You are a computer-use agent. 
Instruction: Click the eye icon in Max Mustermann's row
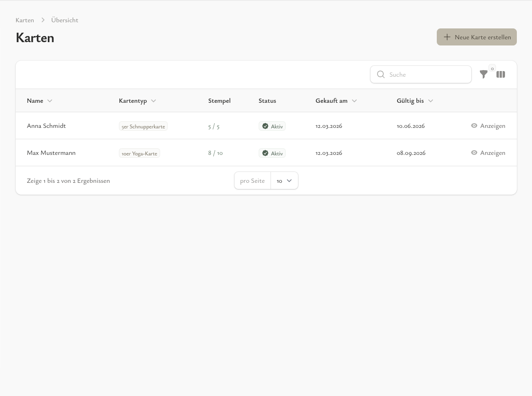[474, 153]
